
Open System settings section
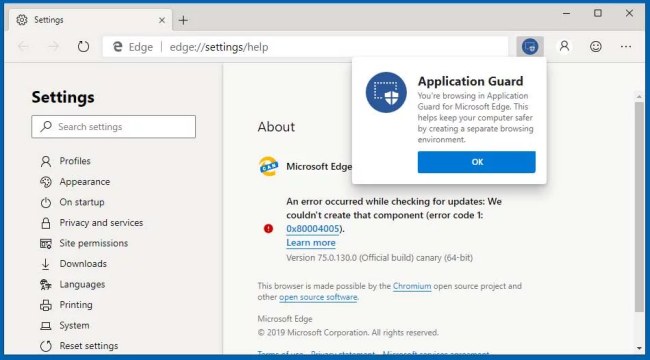[x=74, y=325]
